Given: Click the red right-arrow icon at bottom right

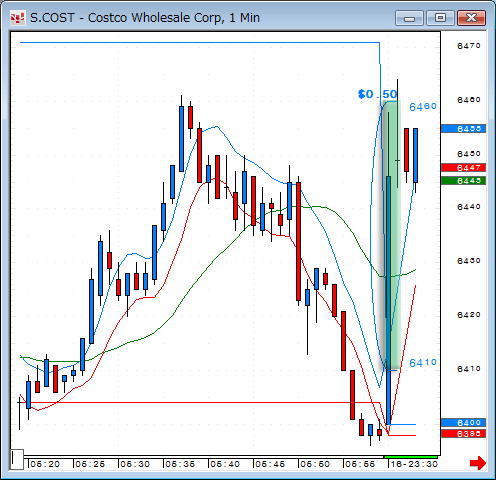Looking at the screenshot, I should (x=478, y=463).
